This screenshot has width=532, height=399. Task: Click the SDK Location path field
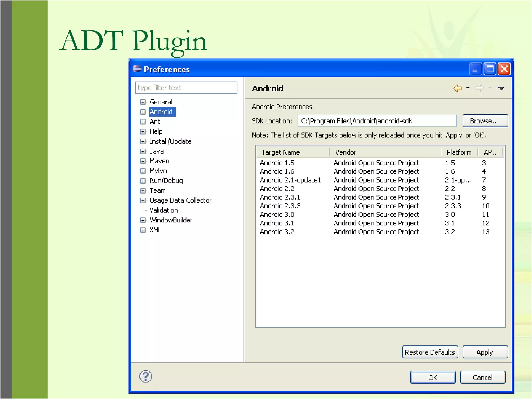(377, 121)
